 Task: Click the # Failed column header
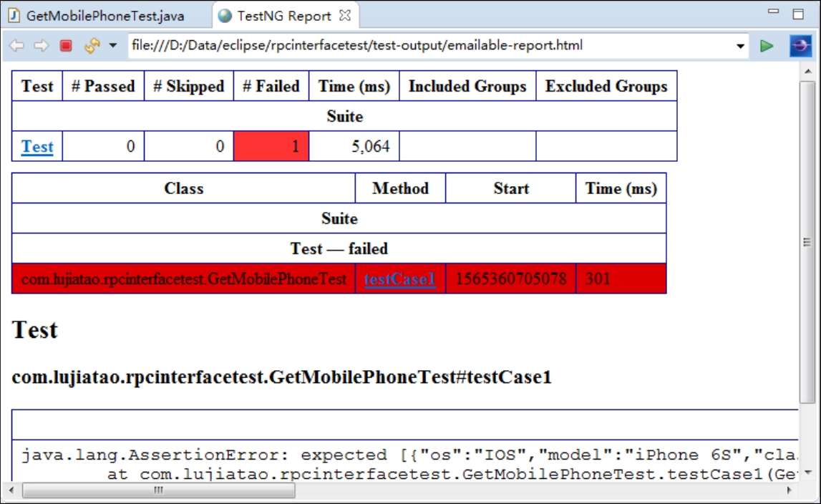click(271, 86)
